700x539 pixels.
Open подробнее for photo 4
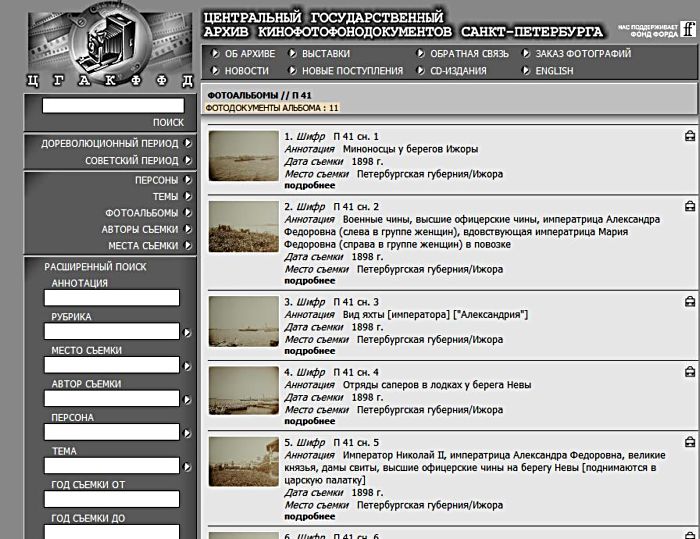(309, 421)
